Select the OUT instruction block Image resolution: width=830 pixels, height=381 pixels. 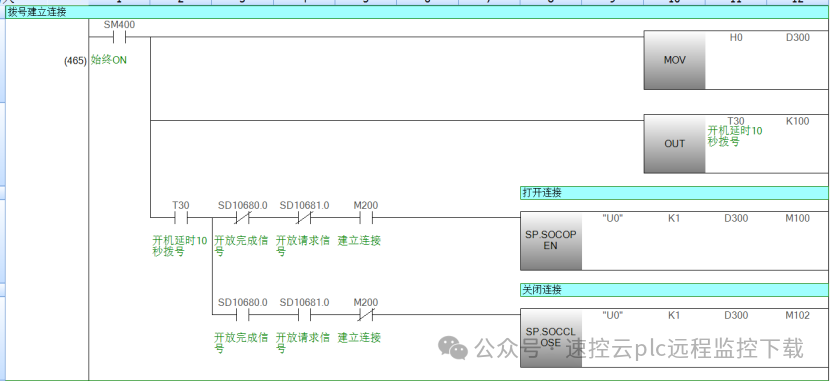[674, 143]
